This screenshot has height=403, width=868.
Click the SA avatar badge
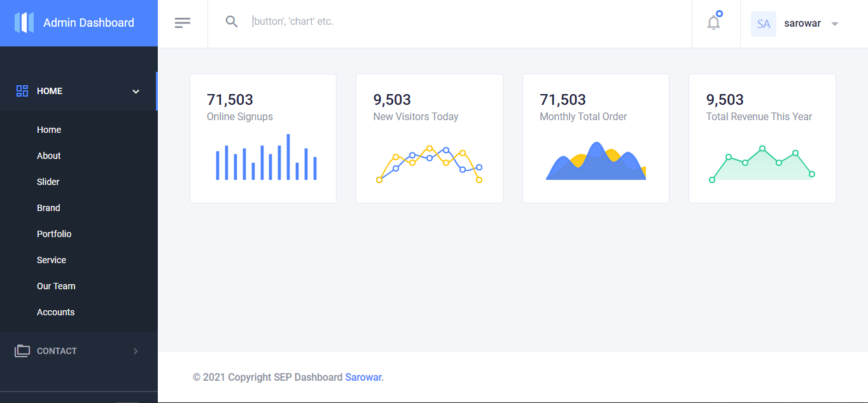[x=764, y=24]
